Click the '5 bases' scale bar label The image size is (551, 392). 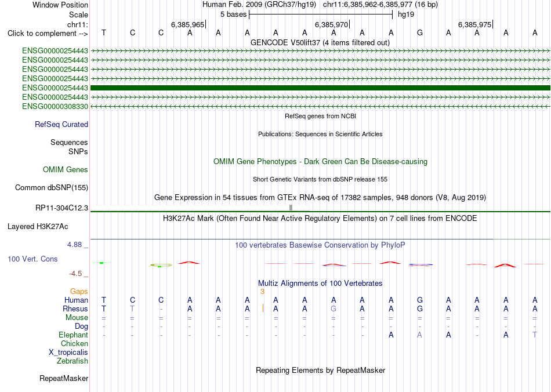pos(233,14)
